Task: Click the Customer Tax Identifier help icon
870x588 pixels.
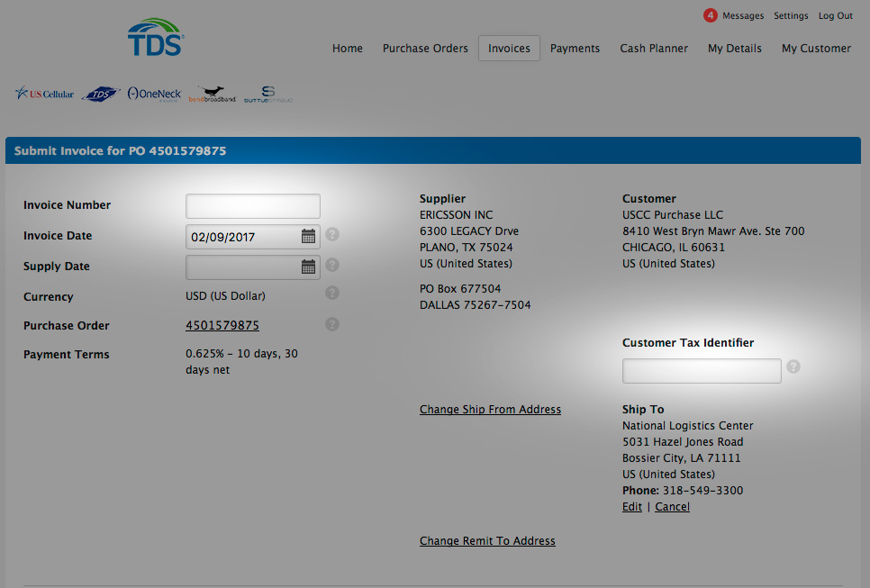Action: click(x=793, y=366)
